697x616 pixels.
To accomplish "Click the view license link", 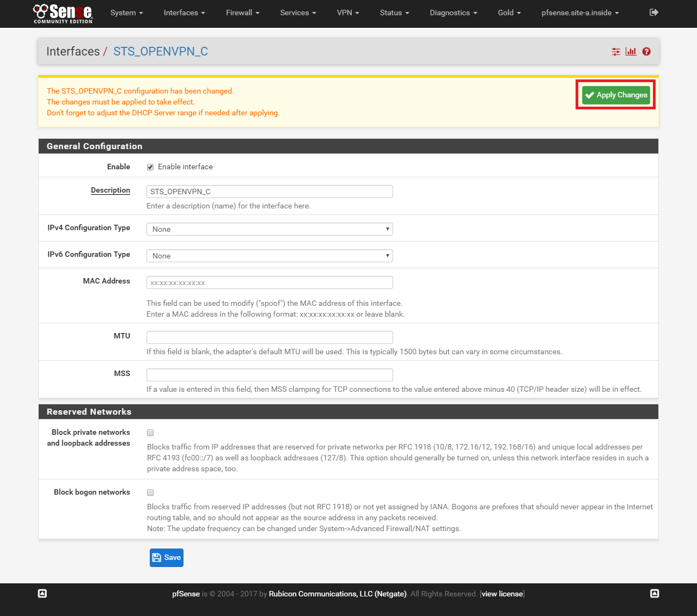I will click(502, 594).
